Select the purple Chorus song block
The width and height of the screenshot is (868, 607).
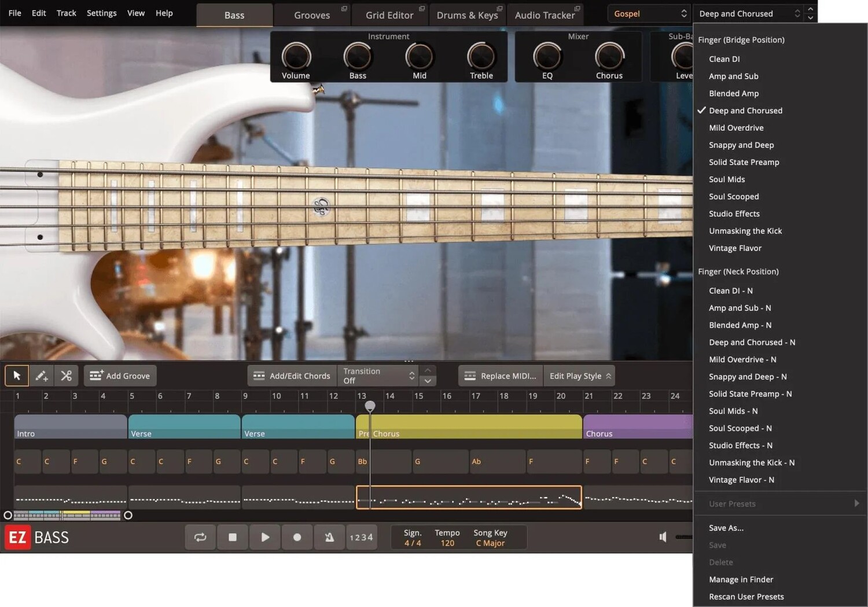click(638, 426)
